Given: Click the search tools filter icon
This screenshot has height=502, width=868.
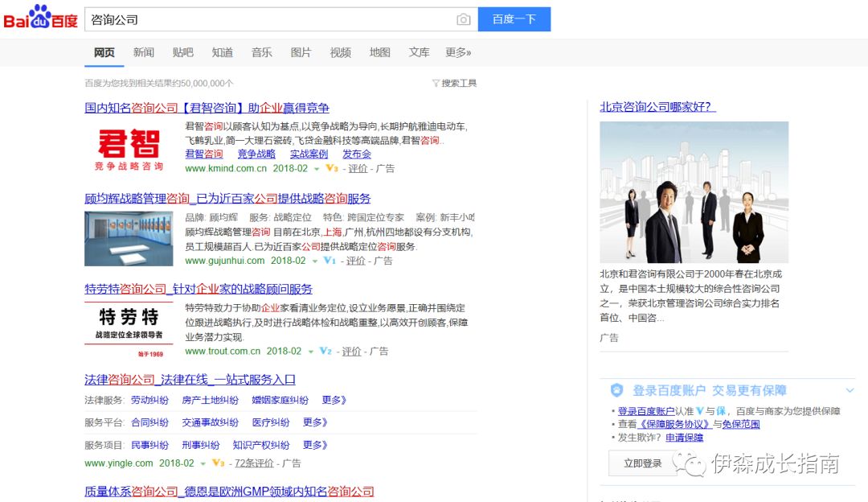Looking at the screenshot, I should click(x=436, y=83).
